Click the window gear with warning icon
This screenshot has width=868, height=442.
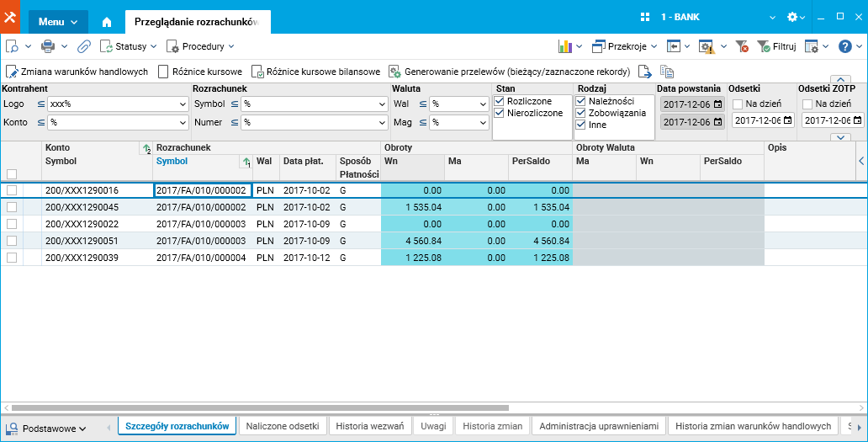pos(707,46)
